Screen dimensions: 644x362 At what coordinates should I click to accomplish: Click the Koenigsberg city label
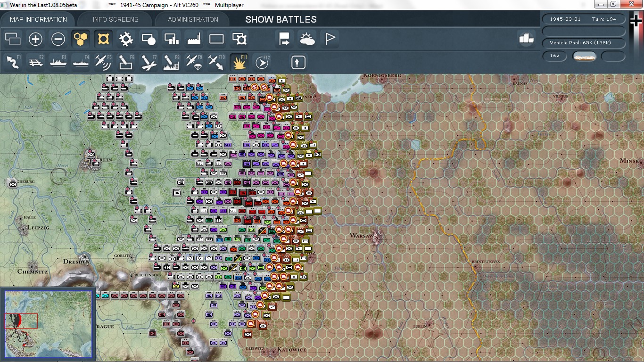(382, 75)
